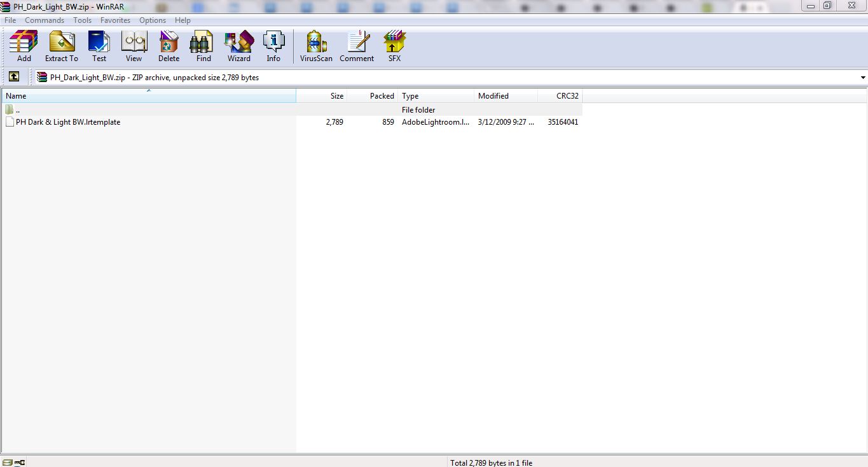Click the Add archive toolbar icon

point(24,46)
